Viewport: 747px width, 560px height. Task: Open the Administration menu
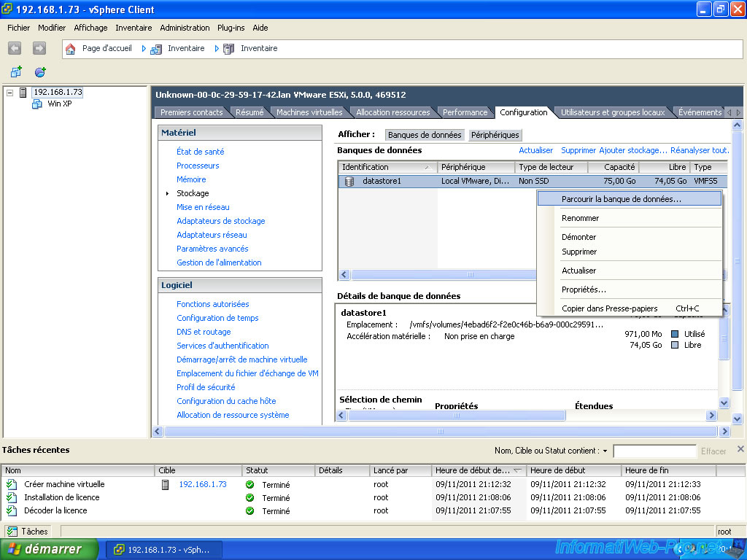coord(185,28)
